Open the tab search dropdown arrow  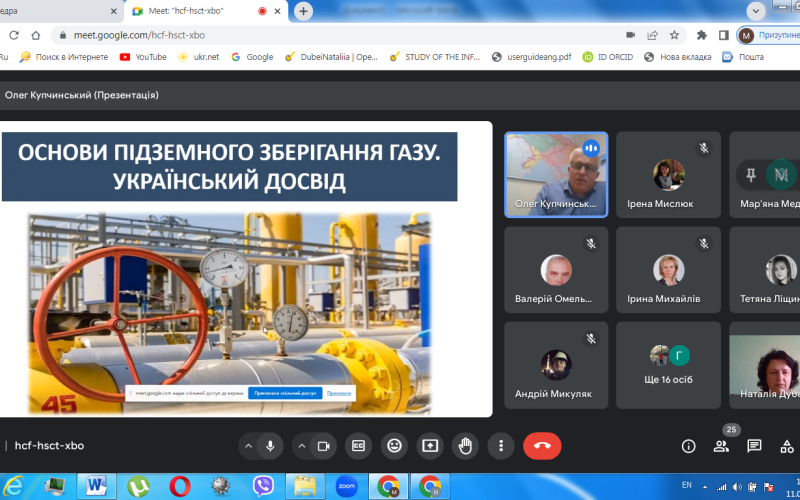756,11
